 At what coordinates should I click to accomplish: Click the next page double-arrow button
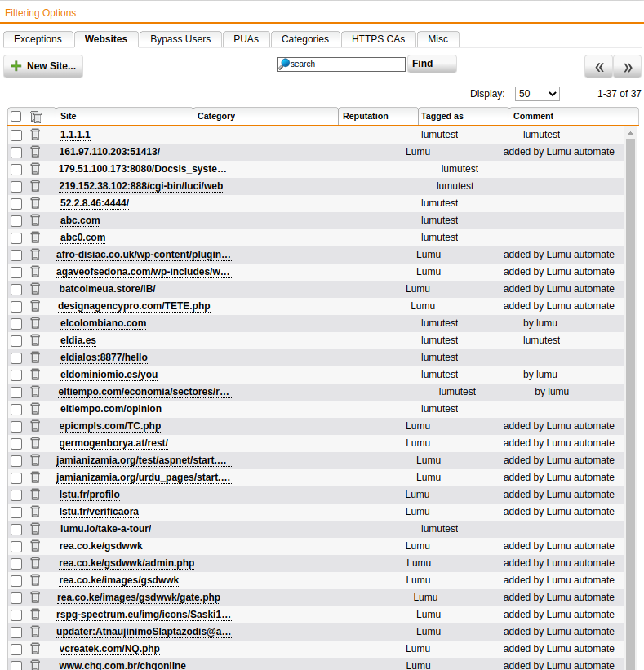click(626, 67)
